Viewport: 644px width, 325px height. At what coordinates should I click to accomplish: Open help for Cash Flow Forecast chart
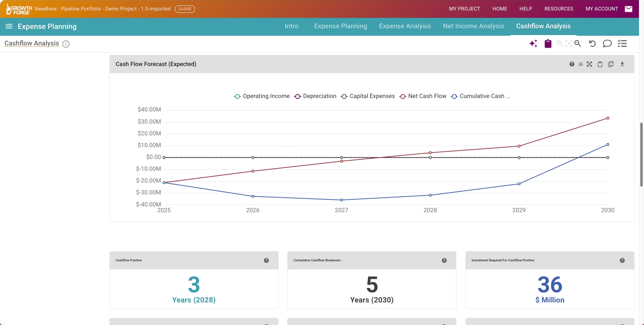[x=572, y=64]
